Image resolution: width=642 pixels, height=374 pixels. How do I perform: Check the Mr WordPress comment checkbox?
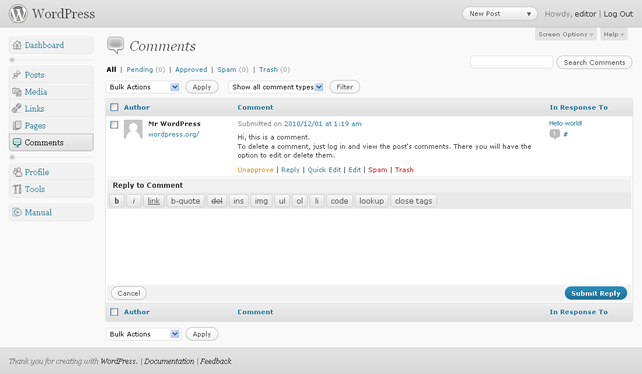tap(114, 125)
